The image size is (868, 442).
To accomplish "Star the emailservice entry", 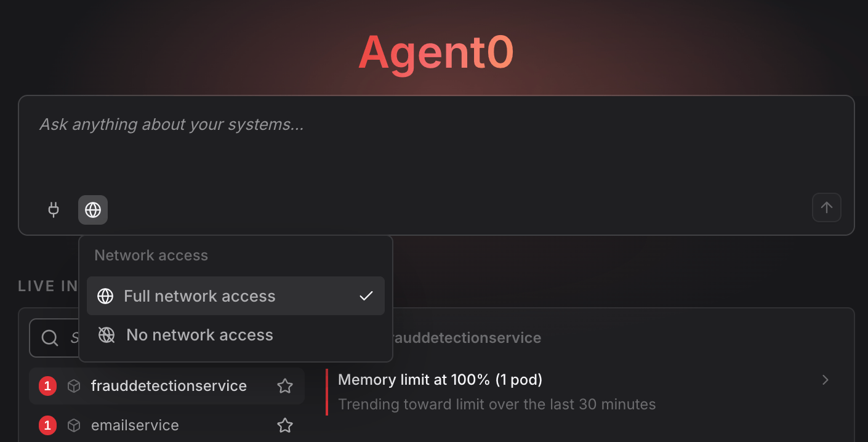I will (284, 425).
